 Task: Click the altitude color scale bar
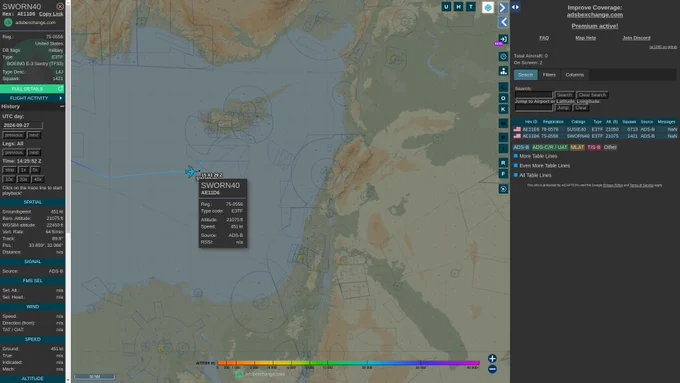pyautogui.click(x=348, y=363)
